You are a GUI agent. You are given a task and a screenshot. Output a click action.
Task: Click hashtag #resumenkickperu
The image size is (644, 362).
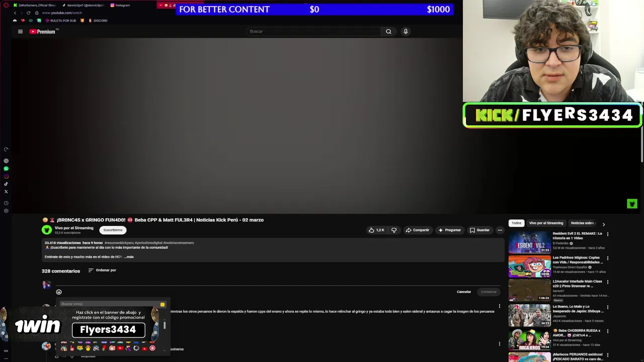point(119,243)
